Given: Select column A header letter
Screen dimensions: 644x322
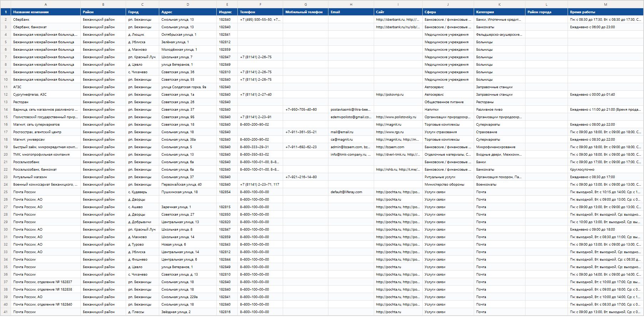Looking at the screenshot, I should (x=46, y=4).
